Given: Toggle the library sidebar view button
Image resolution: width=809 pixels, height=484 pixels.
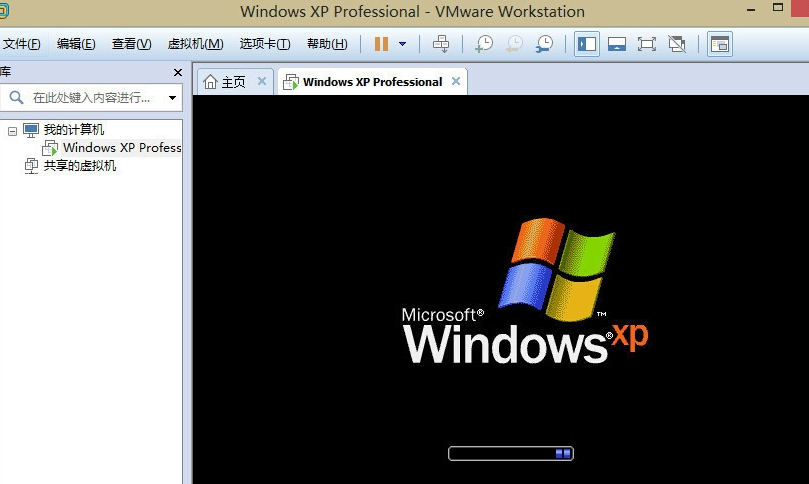Looking at the screenshot, I should (x=587, y=44).
